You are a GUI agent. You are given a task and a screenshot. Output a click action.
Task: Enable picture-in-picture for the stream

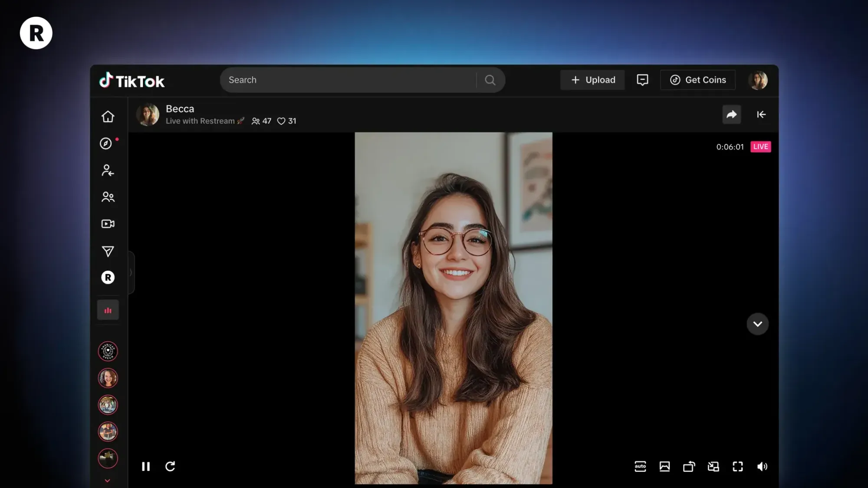[713, 466]
